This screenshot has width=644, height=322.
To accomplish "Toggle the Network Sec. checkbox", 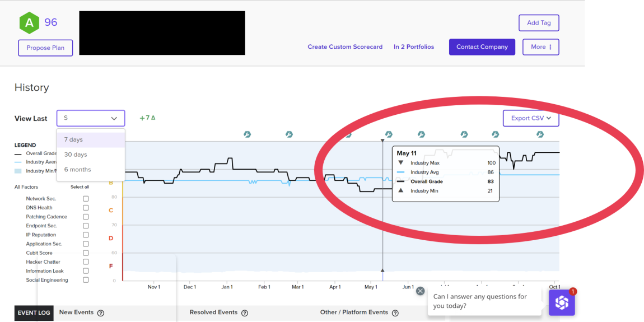I will pos(86,199).
